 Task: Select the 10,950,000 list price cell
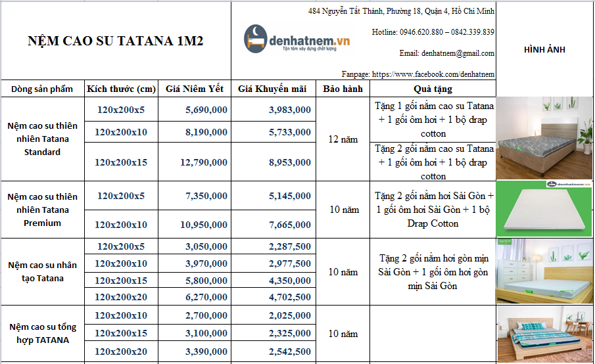point(195,225)
